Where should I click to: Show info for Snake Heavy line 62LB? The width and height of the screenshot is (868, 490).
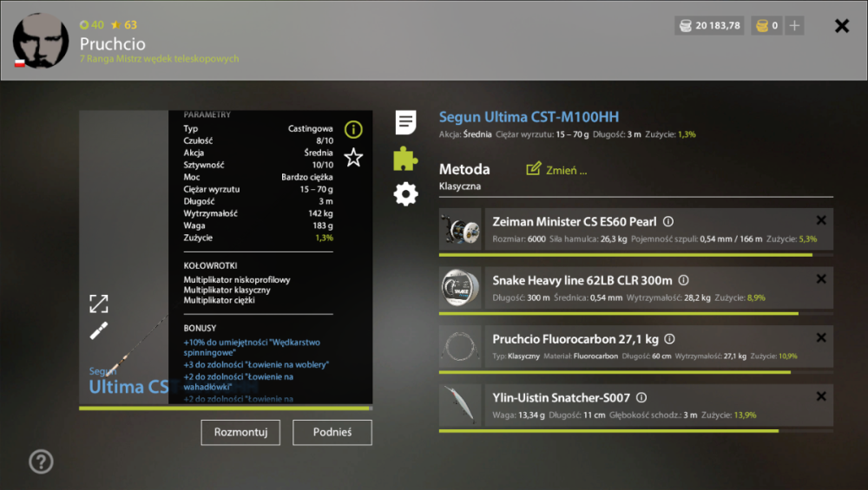point(684,280)
